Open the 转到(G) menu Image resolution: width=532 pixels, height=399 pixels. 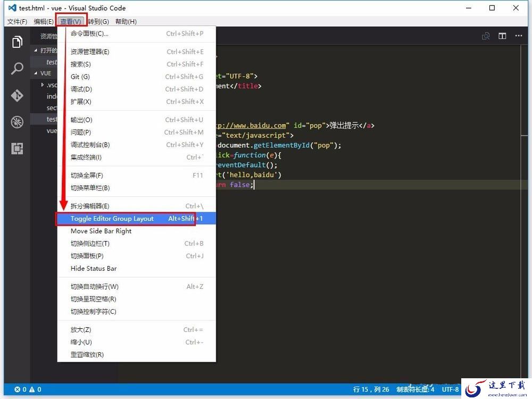[x=98, y=22]
